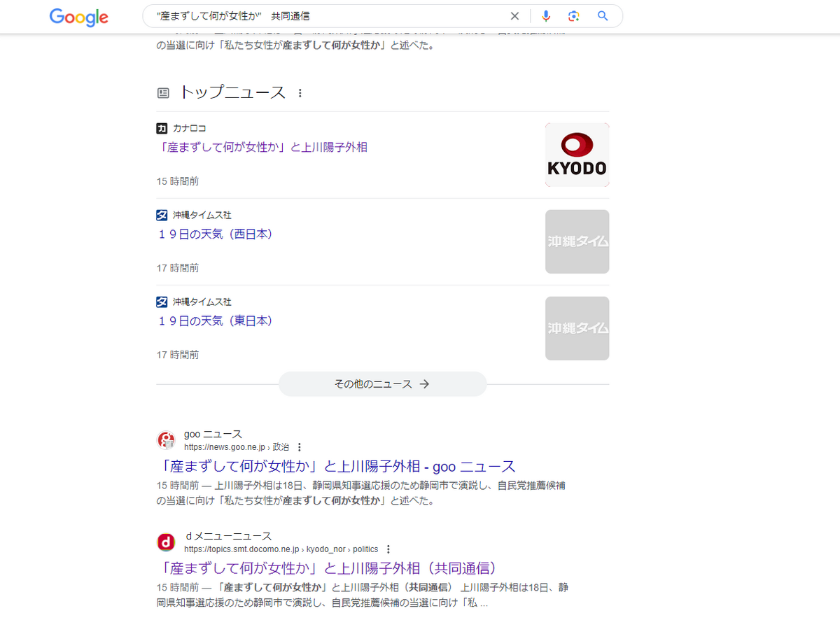The height and width of the screenshot is (627, 840).
Task: Open Google Lens image search
Action: pos(574,15)
